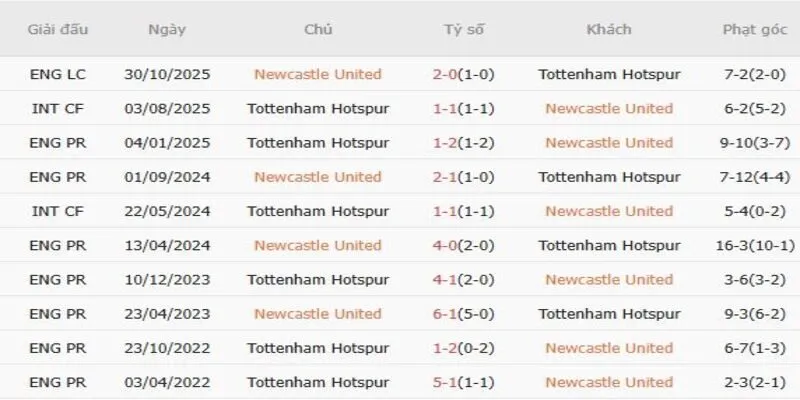Image resolution: width=800 pixels, height=400 pixels.
Task: Open the 2-1(1-0) score from 01/09/2024
Action: coord(464,177)
